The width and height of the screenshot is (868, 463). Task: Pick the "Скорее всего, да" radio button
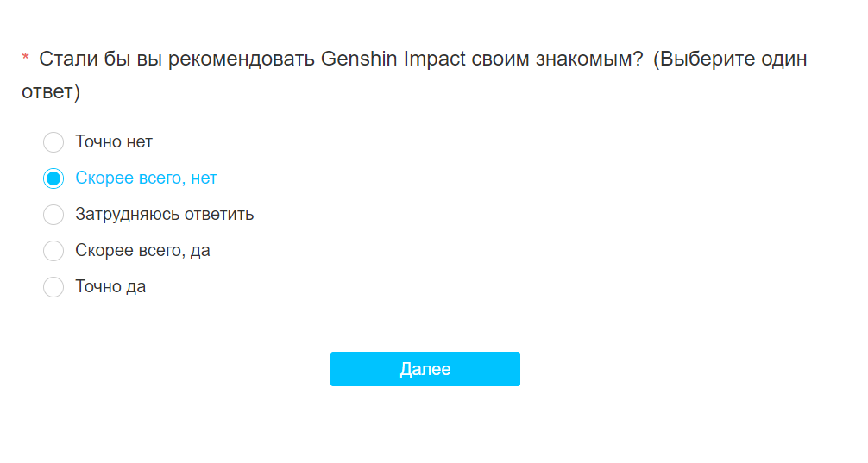tap(53, 251)
